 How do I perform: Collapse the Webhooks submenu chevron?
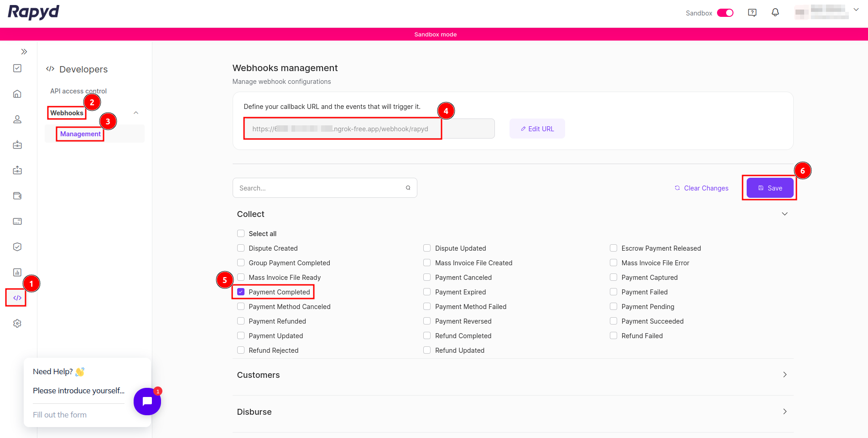pyautogui.click(x=136, y=113)
